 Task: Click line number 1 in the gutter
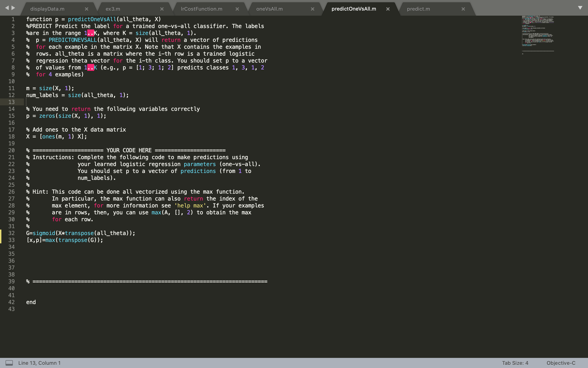[x=13, y=19]
